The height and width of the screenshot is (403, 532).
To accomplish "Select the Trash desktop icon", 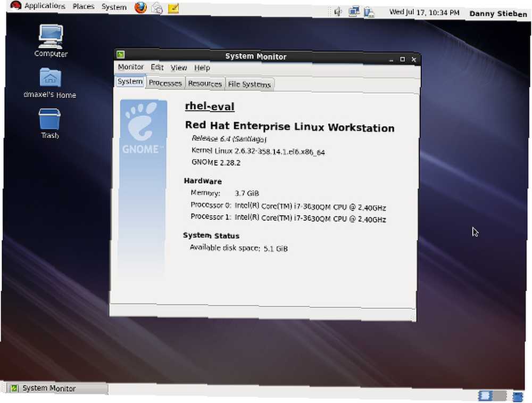I will click(x=50, y=124).
